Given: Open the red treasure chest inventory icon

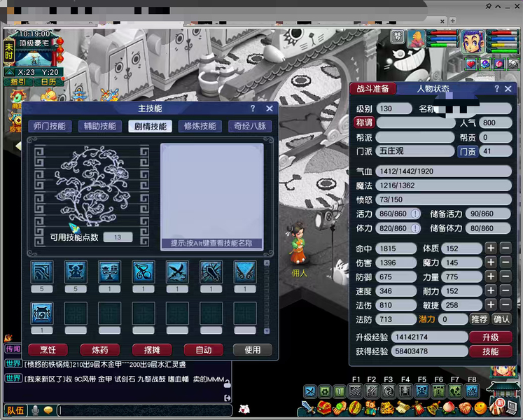Looking at the screenshot, I should (324, 407).
